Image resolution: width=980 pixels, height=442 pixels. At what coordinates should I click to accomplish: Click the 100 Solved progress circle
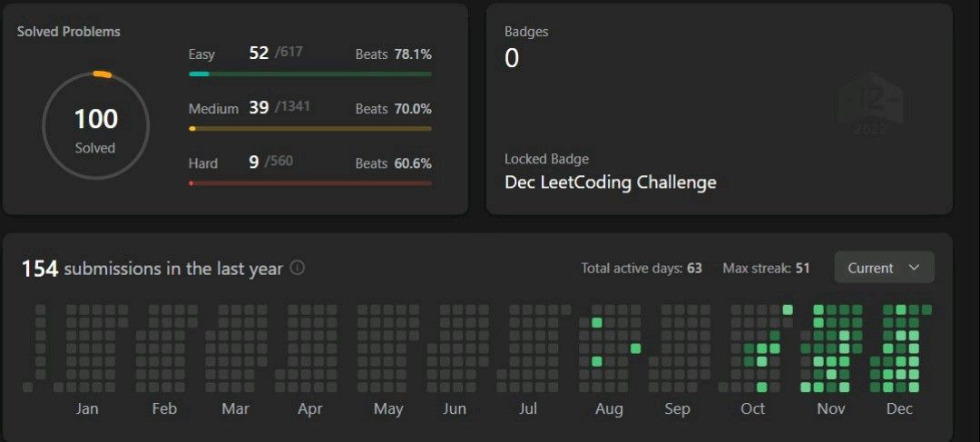pos(95,125)
